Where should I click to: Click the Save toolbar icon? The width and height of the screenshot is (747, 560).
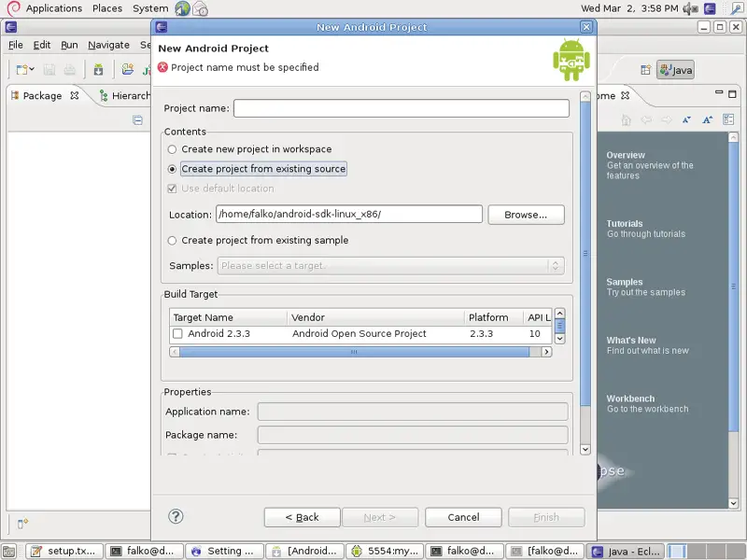click(49, 70)
